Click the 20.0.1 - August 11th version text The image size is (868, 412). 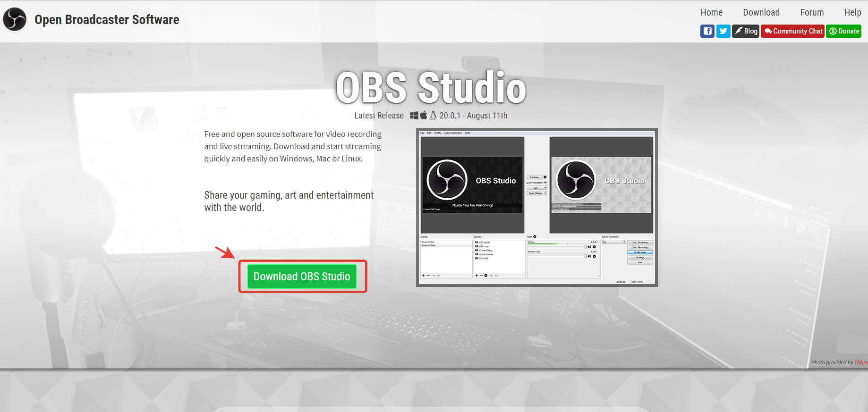click(x=473, y=116)
